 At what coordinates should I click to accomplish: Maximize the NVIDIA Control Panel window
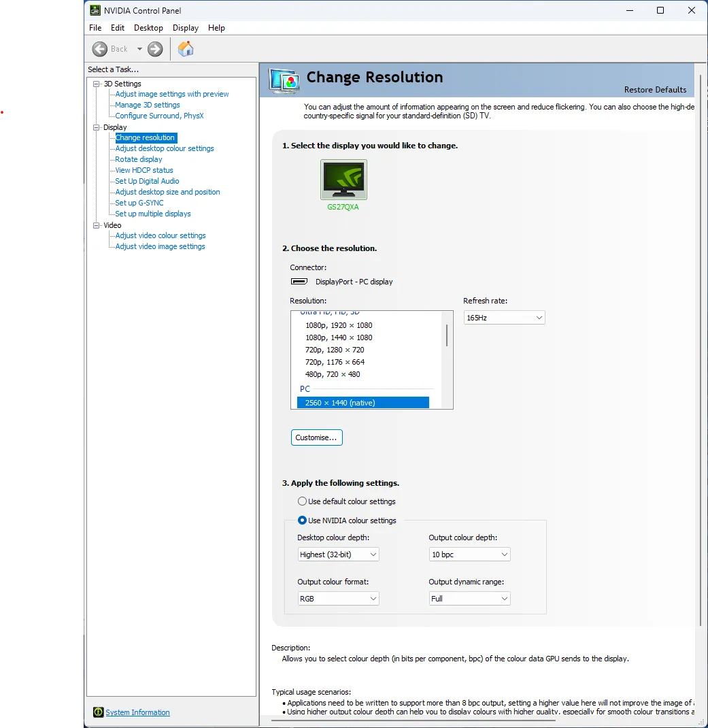tap(660, 10)
